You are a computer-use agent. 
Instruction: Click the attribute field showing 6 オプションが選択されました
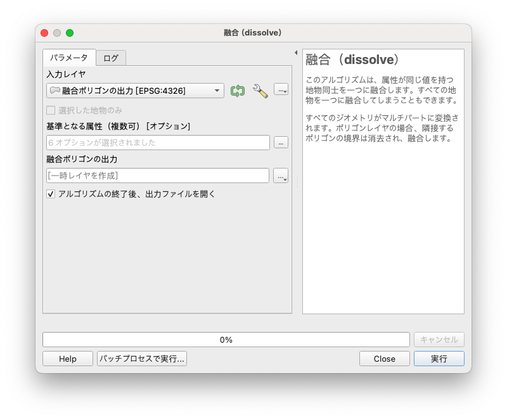coord(158,142)
